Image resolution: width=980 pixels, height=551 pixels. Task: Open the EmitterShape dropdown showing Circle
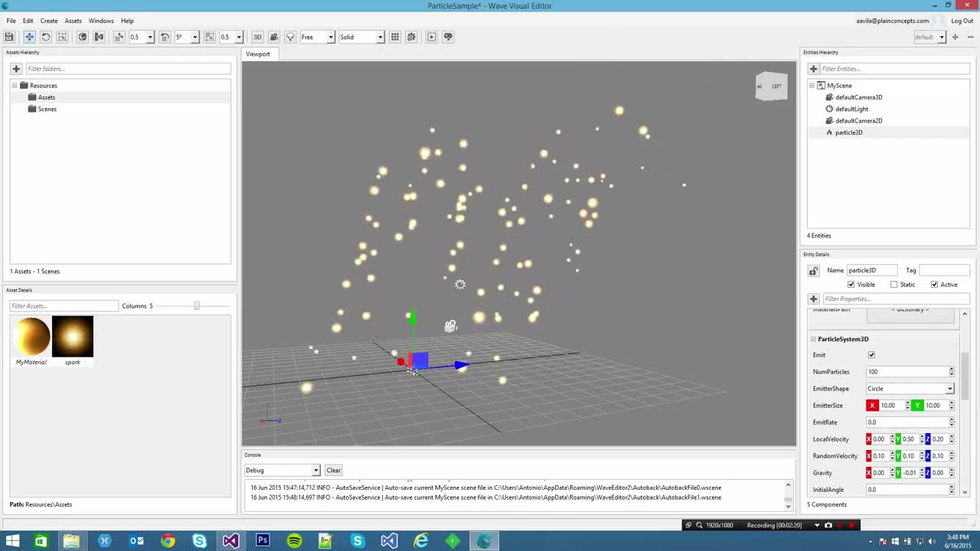coord(949,389)
